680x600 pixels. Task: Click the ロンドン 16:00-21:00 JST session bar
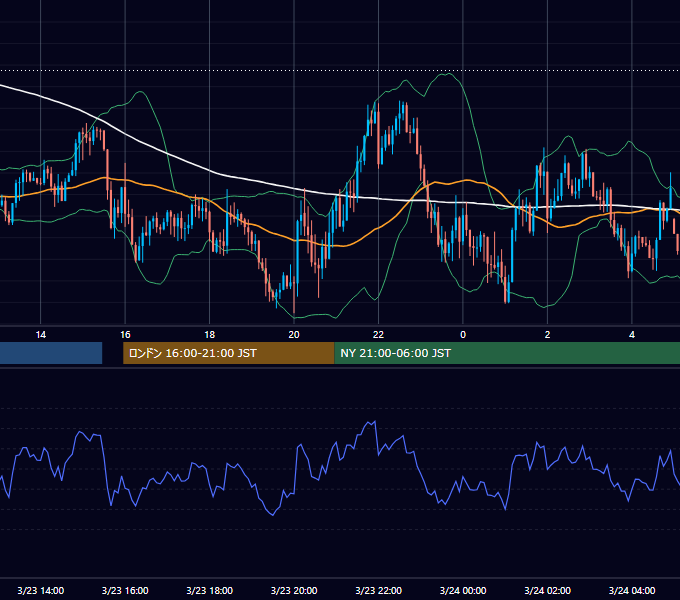tap(229, 353)
